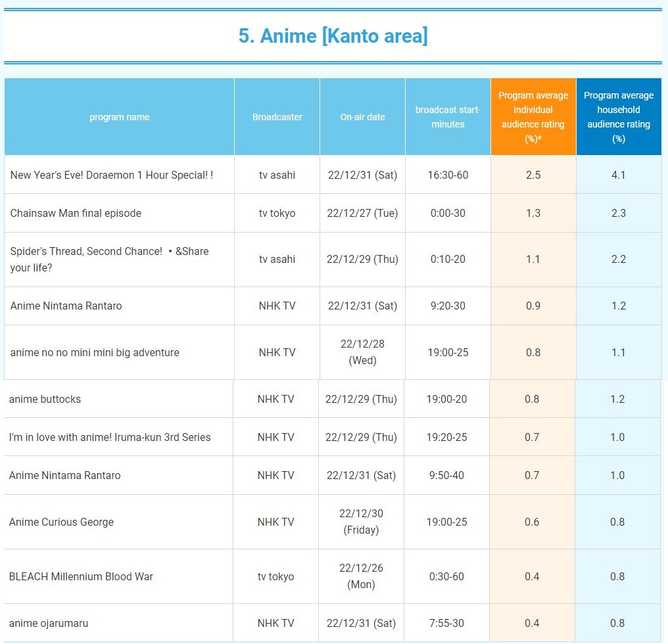The image size is (668, 644).
Task: Click the date '22/12/30 (Friday)'
Action: click(361, 522)
